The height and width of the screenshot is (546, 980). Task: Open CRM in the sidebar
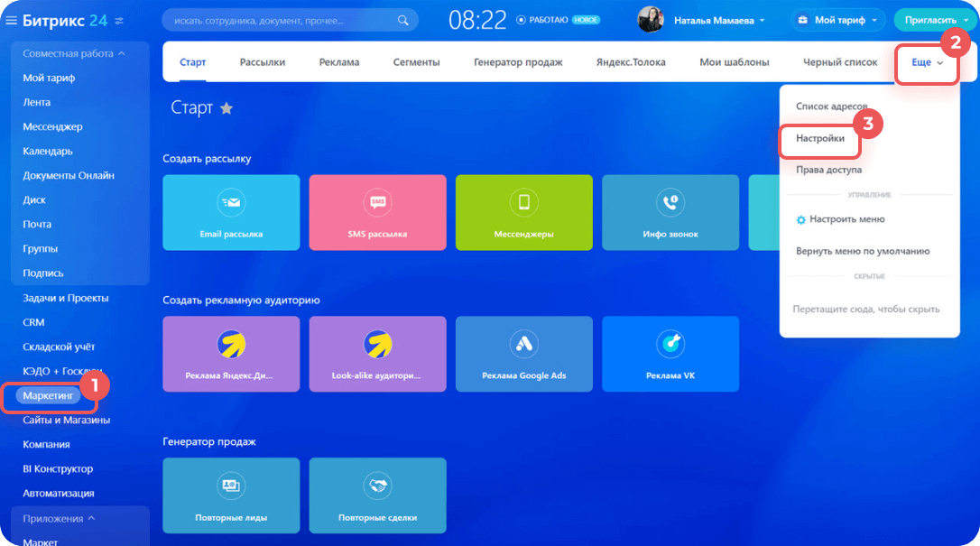tap(33, 322)
